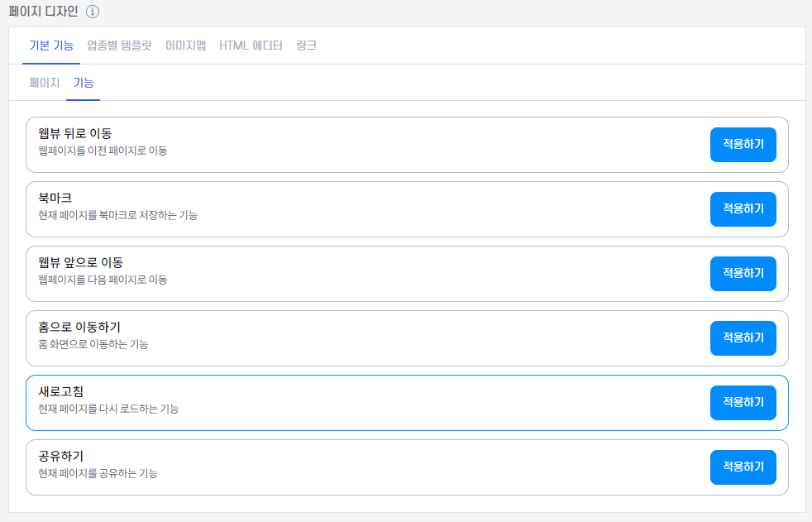Open the 링크 tab
Viewport: 812px width, 522px height.
[x=306, y=45]
